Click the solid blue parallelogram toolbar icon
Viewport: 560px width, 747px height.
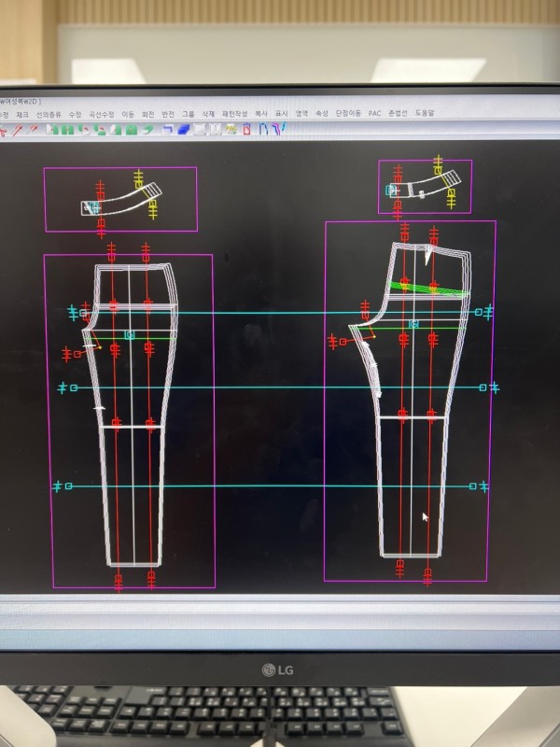(x=185, y=130)
